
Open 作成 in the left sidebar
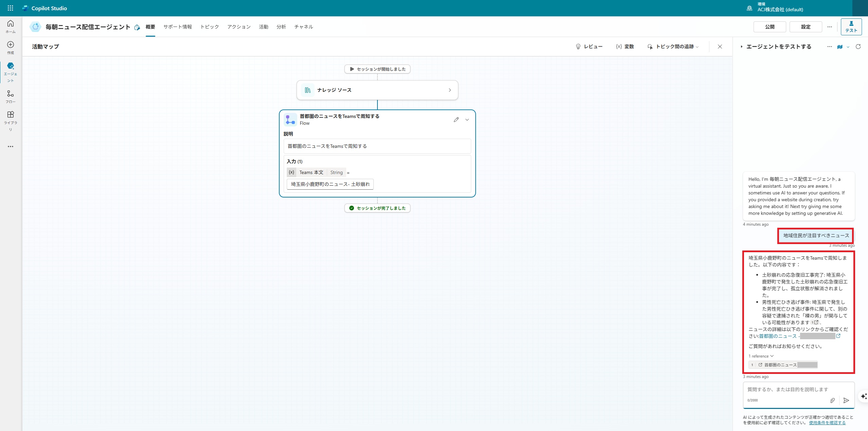(11, 48)
